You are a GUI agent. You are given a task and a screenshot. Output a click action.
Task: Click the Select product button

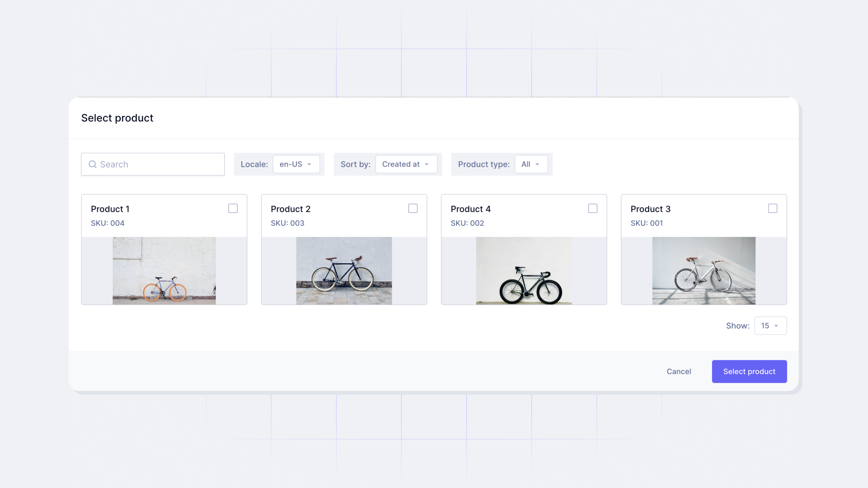pyautogui.click(x=749, y=371)
